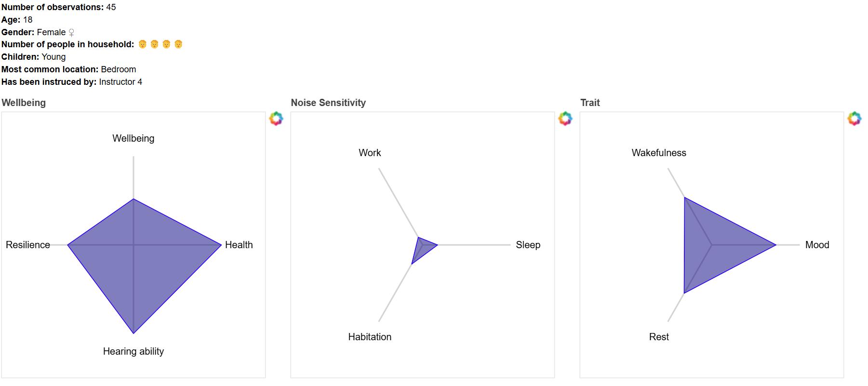Click the Habitation axis label
The width and height of the screenshot is (868, 386).
pos(370,337)
